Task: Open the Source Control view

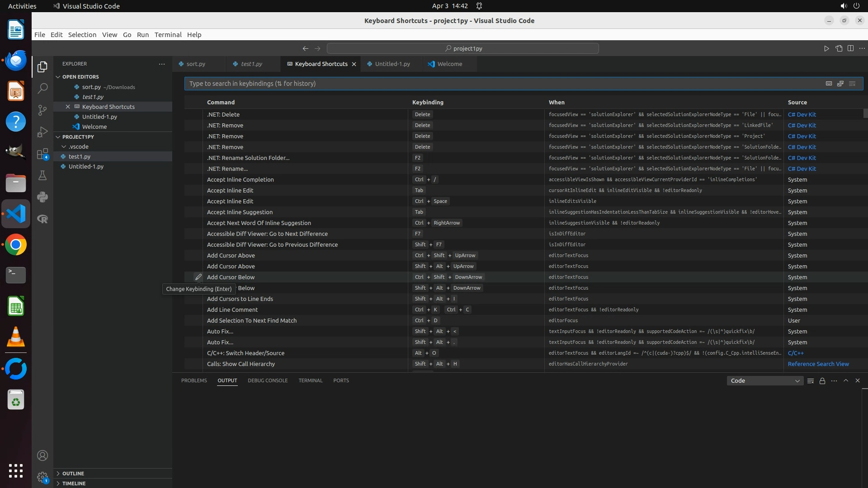Action: 42,110
